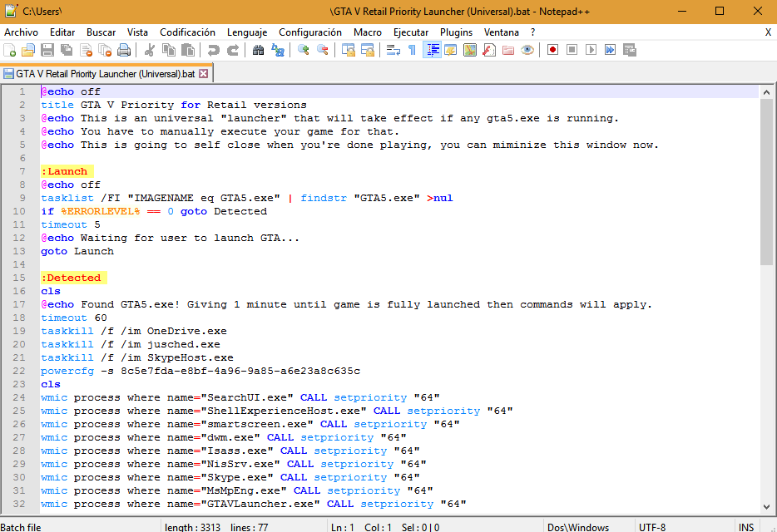Click the powercfg command on line 22
Viewport: 777px width, 532px height.
(67, 371)
